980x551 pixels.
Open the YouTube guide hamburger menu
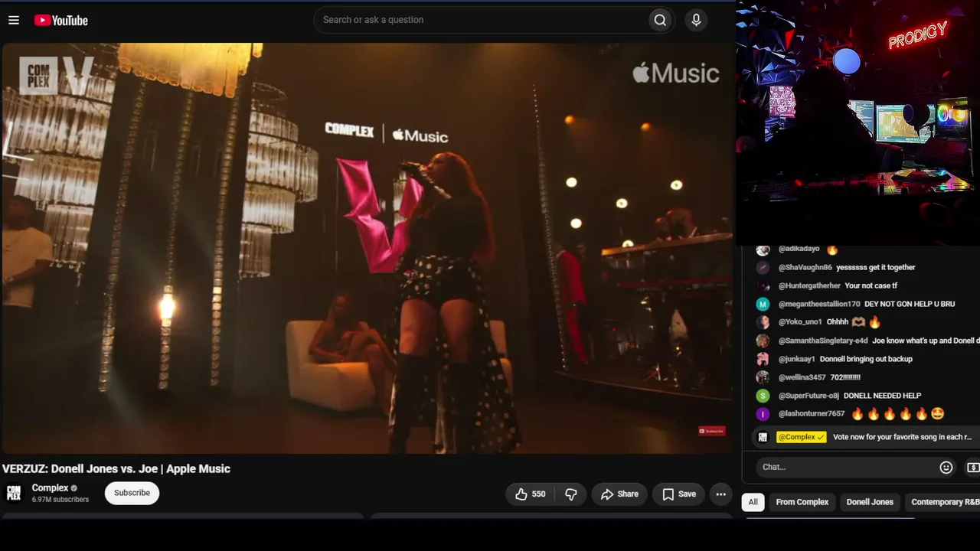14,20
